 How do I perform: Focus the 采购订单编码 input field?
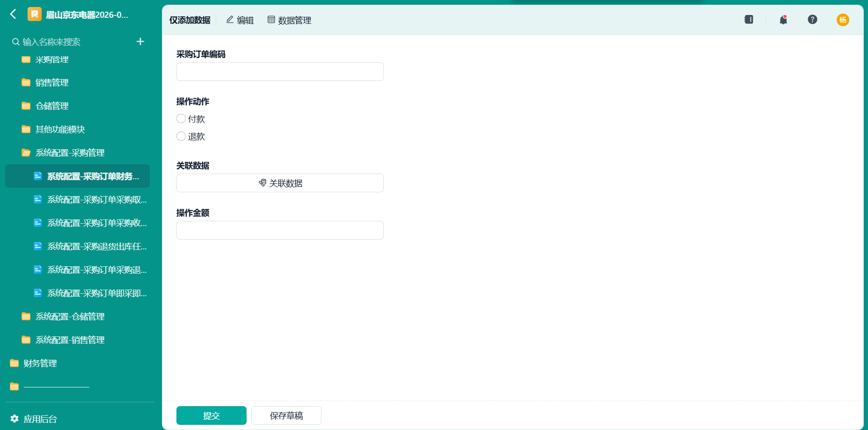(x=280, y=72)
